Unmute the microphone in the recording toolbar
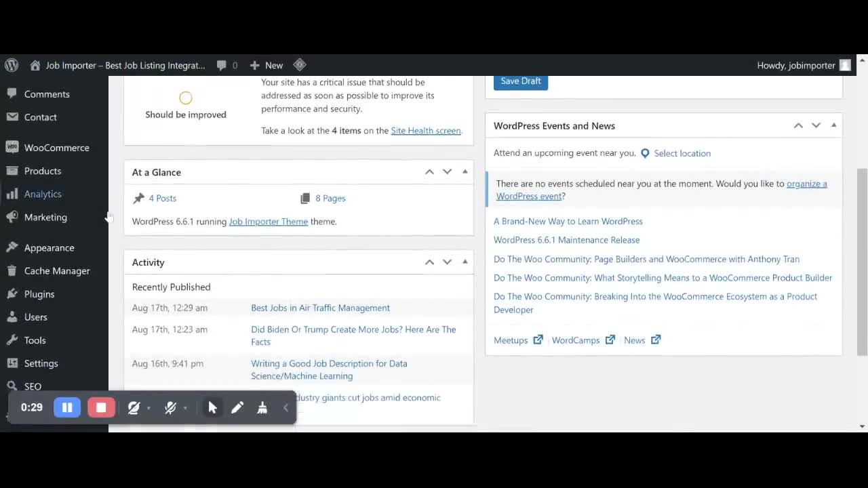868x488 pixels. click(170, 407)
